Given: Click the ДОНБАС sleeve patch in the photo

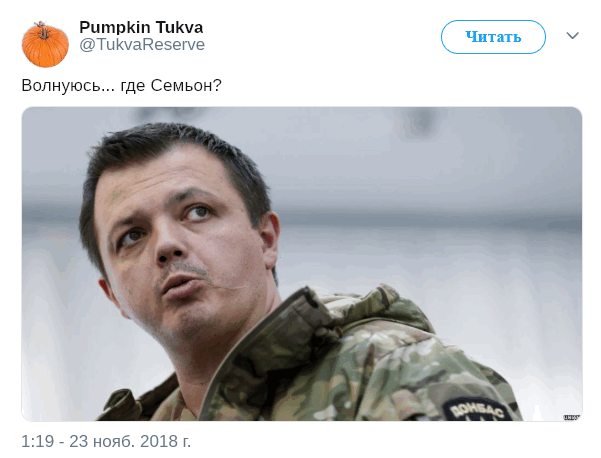Looking at the screenshot, I should click(x=477, y=410).
